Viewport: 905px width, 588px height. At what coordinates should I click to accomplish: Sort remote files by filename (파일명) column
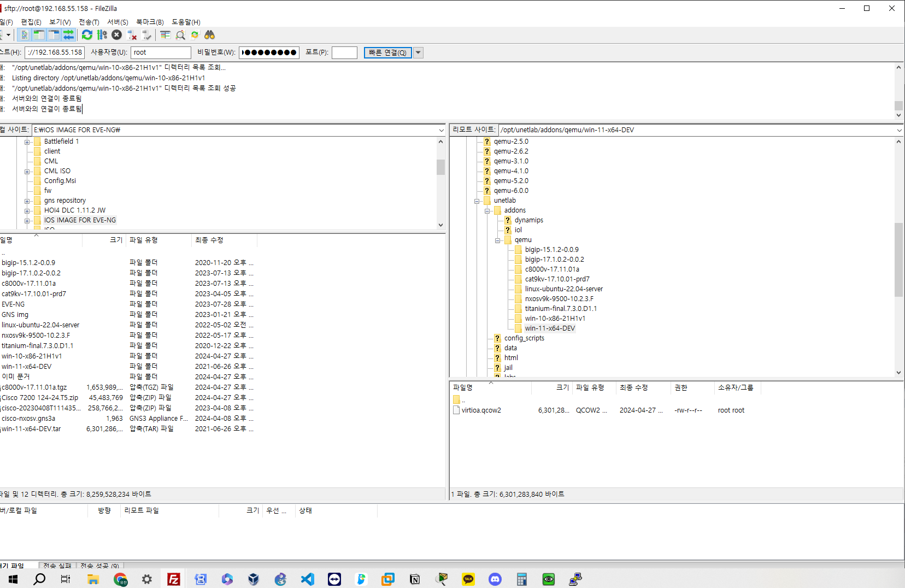point(491,387)
